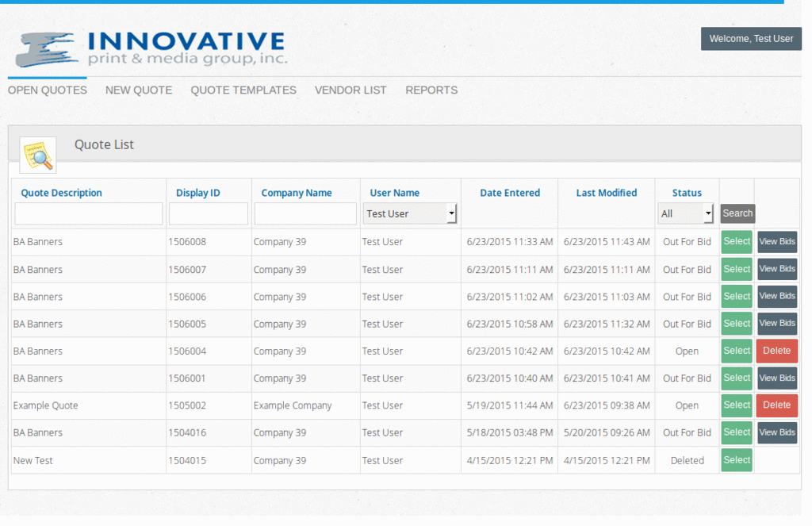The image size is (812, 526).
Task: Click the New Test description
Action: (33, 461)
